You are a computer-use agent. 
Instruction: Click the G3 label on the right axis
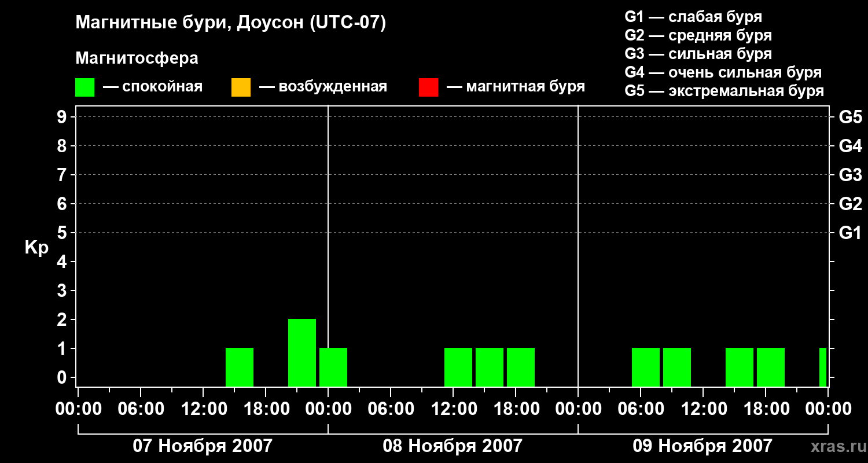click(x=850, y=175)
